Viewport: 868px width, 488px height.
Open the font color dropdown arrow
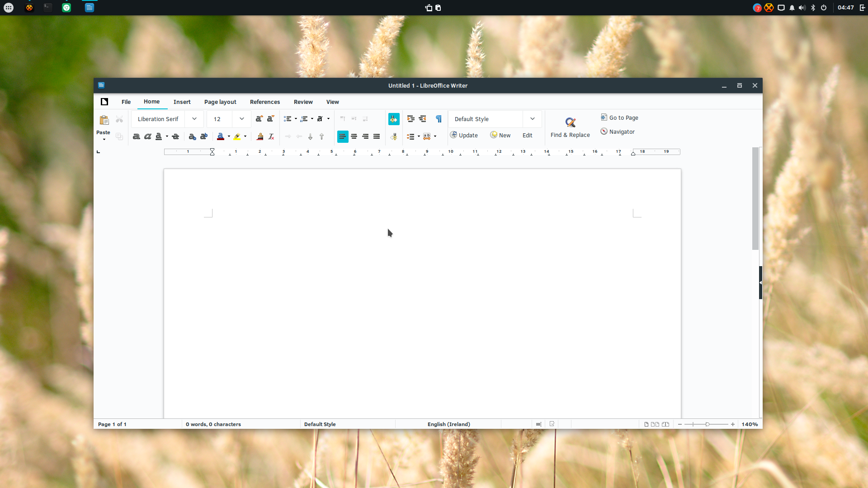pyautogui.click(x=229, y=136)
